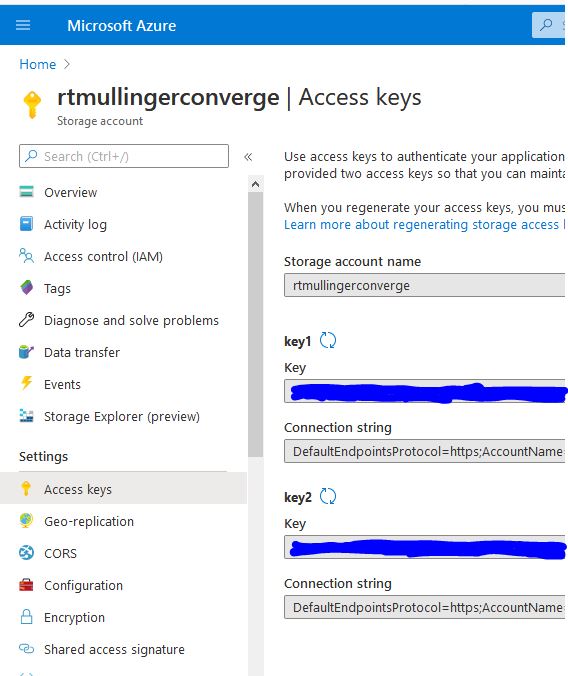
Task: Open Geo-replication settings
Action: click(x=89, y=521)
